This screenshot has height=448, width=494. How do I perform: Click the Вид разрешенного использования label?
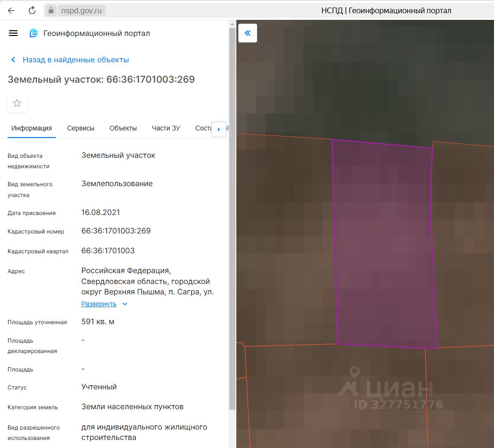pos(34,432)
